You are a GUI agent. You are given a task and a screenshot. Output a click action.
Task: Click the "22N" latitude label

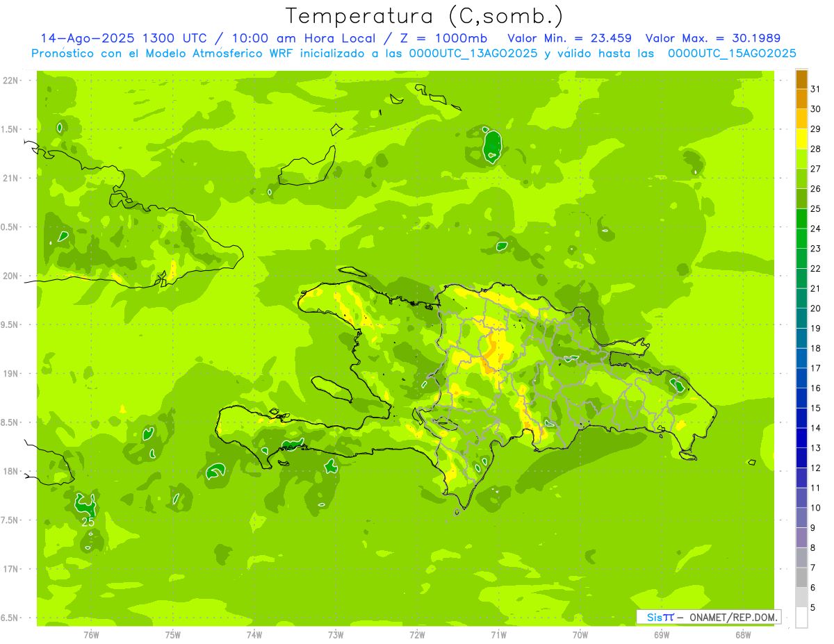coord(10,81)
